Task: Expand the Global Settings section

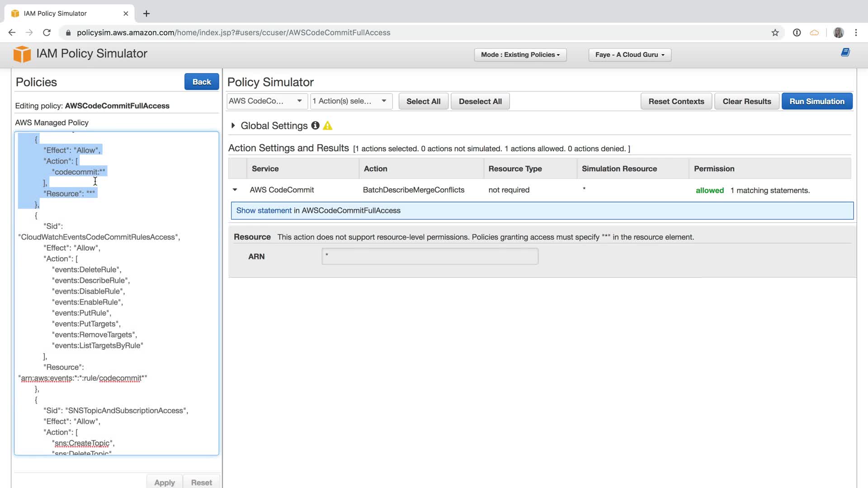Action: click(x=233, y=126)
